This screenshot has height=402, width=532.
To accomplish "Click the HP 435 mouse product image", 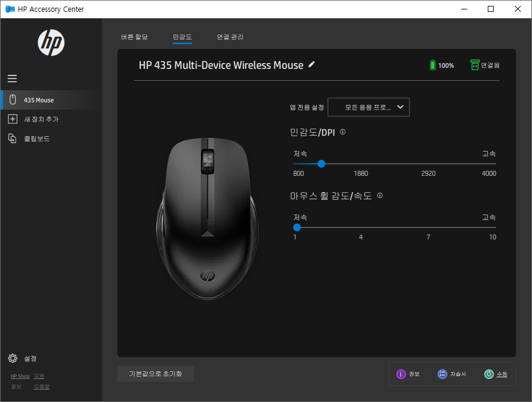I will (x=207, y=219).
